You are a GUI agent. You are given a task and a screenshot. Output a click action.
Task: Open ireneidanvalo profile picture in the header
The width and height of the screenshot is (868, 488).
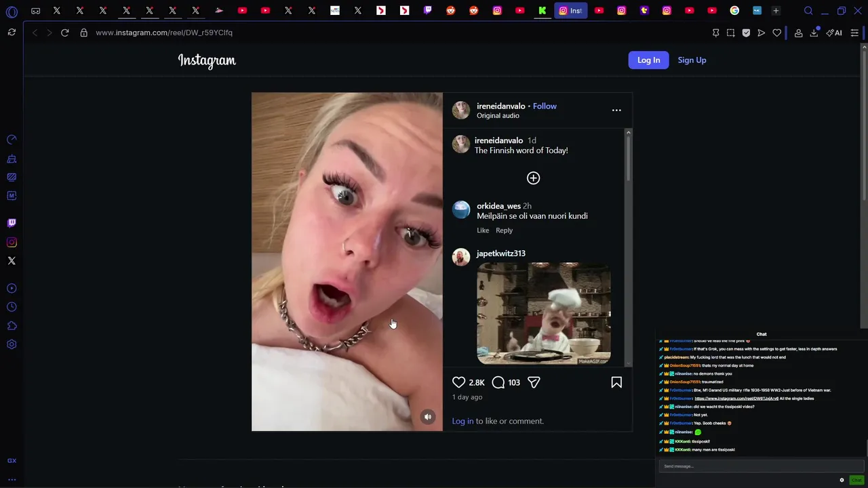click(461, 110)
